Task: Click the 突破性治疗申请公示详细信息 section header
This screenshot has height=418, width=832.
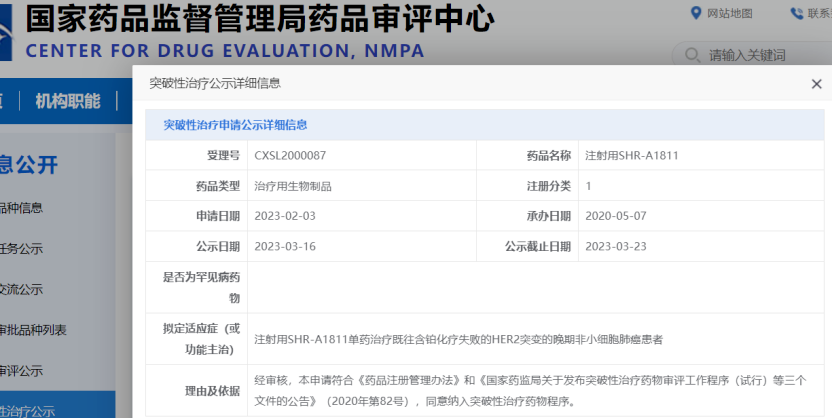Action: pyautogui.click(x=235, y=125)
